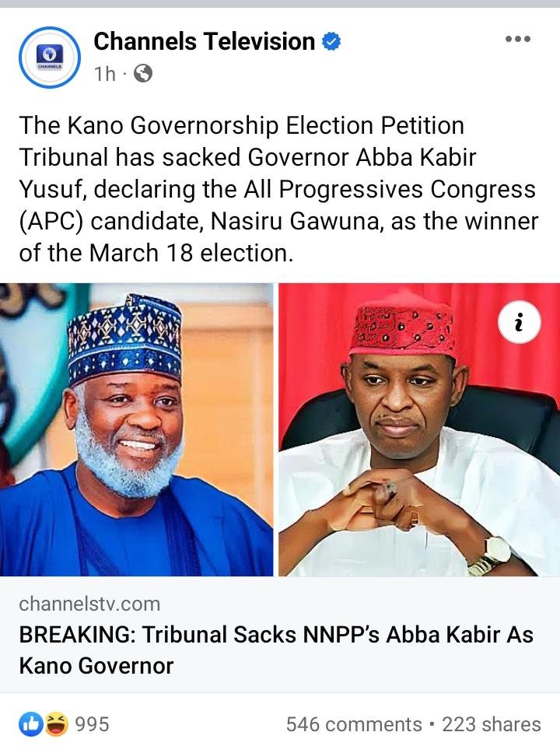Tap the link info 'i' icon
Viewport: 560px width, 753px height.
pyautogui.click(x=520, y=322)
